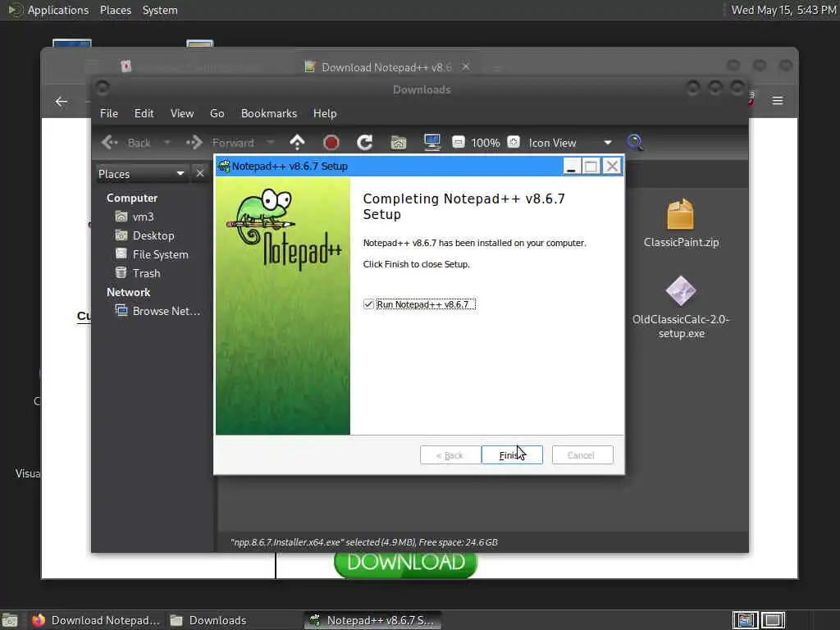Select File System in sidebar
Image resolution: width=840 pixels, height=630 pixels.
152,254
